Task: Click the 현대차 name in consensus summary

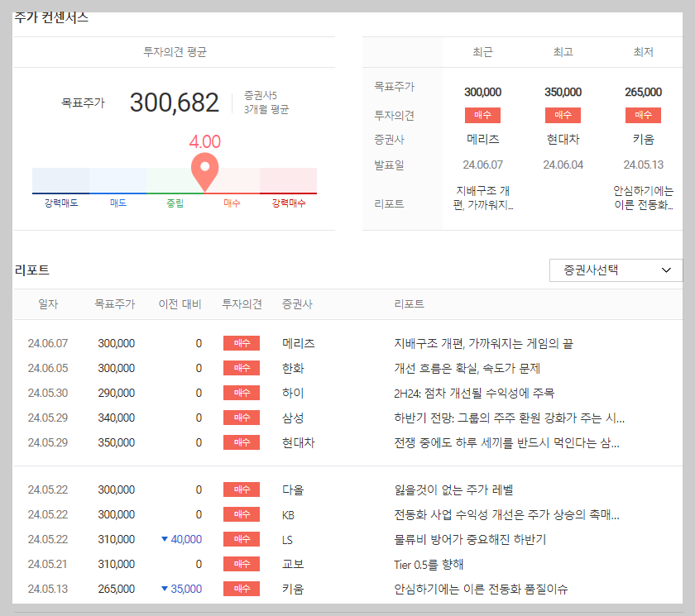Action: pos(563,140)
